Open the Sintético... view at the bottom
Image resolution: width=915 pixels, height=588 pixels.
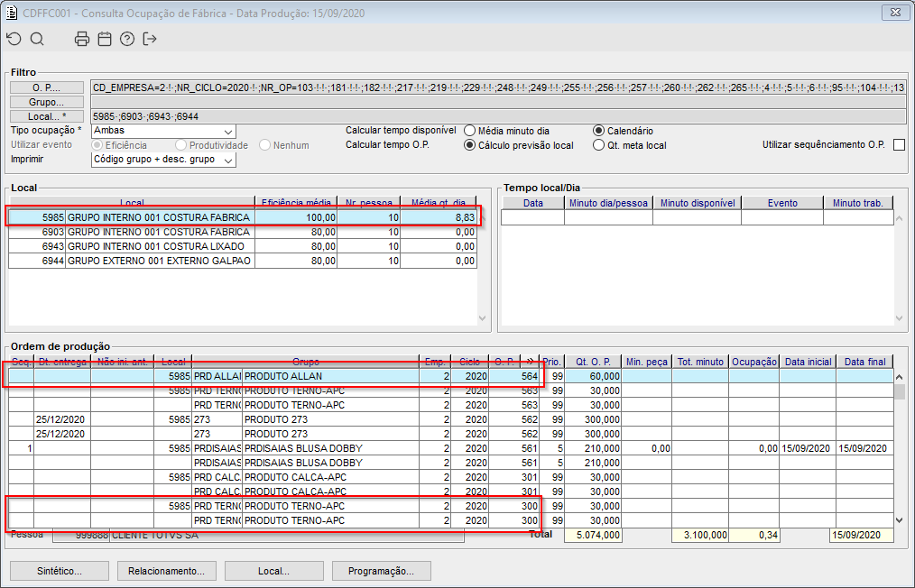59,571
